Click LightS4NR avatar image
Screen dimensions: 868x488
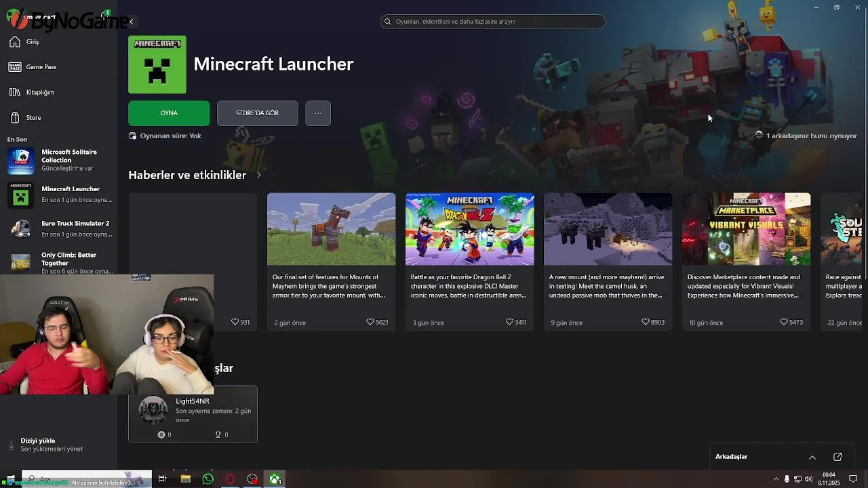click(x=153, y=411)
